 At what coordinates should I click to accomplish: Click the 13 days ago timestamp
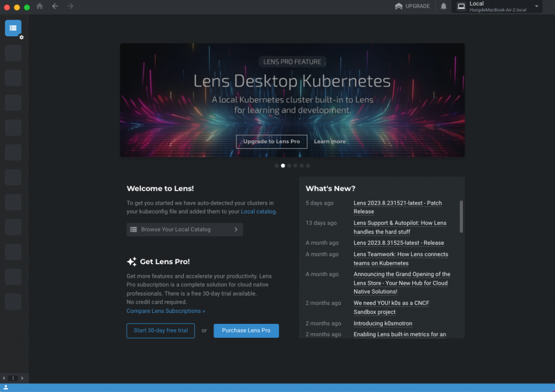click(x=321, y=223)
